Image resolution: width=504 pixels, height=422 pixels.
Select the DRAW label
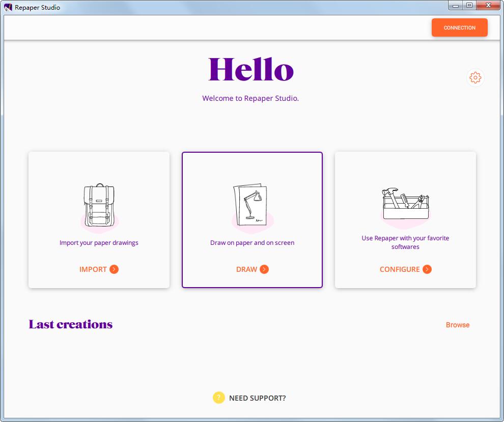(x=246, y=269)
